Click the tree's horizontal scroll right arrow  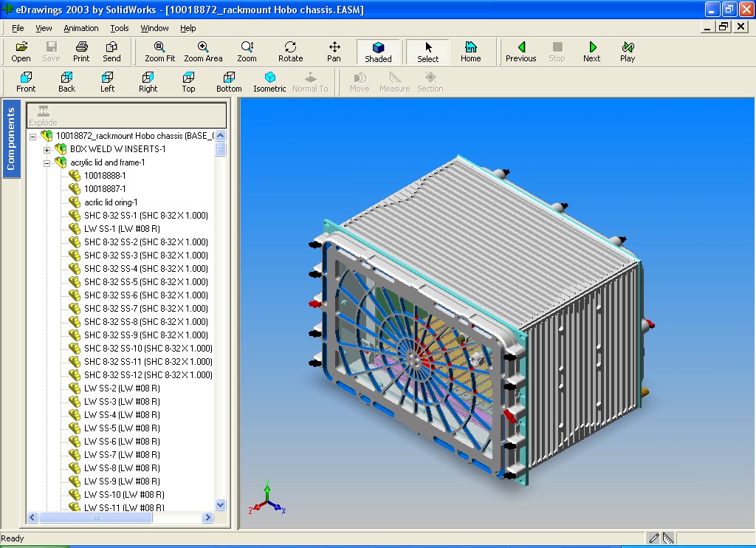tap(207, 517)
